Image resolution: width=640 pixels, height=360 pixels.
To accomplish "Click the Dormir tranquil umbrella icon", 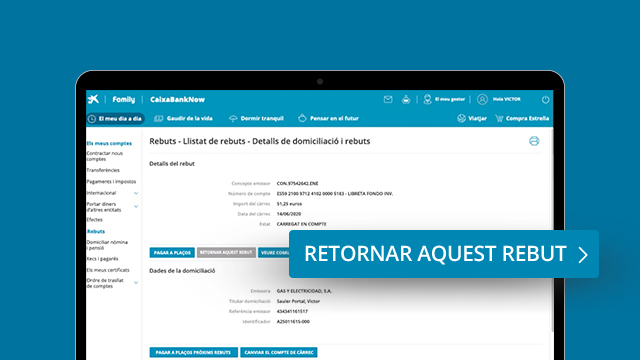I will (233, 118).
